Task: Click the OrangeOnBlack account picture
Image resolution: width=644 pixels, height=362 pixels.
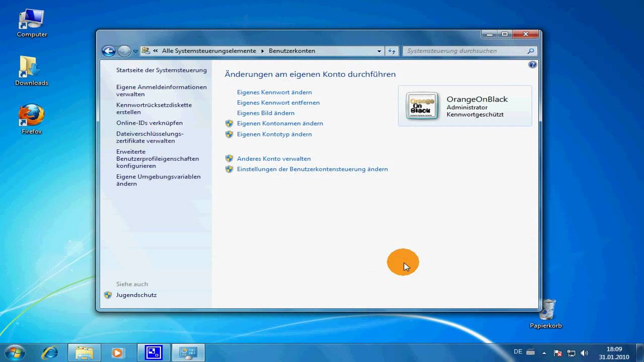Action: tap(422, 106)
